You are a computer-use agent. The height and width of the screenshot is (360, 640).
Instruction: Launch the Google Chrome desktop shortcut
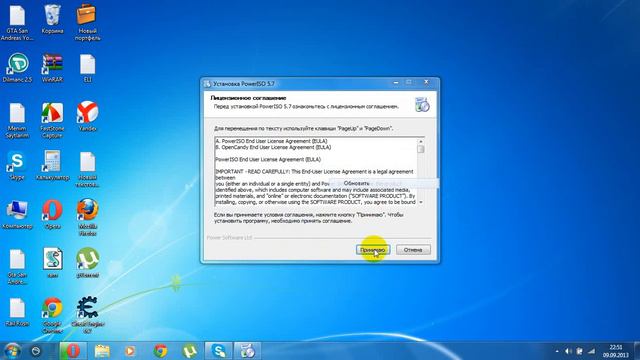click(52, 316)
